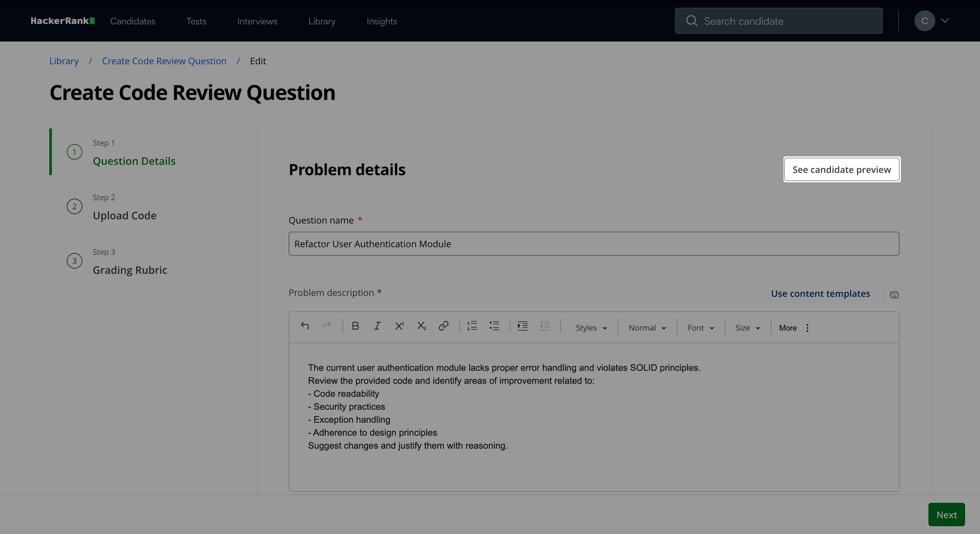Insert a numbered list

(472, 326)
